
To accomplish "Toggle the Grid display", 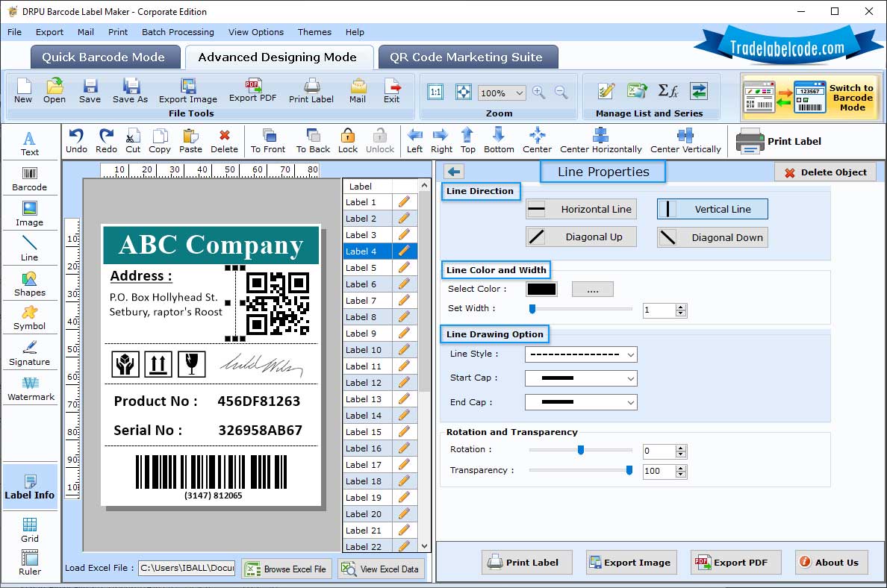I will (x=29, y=531).
